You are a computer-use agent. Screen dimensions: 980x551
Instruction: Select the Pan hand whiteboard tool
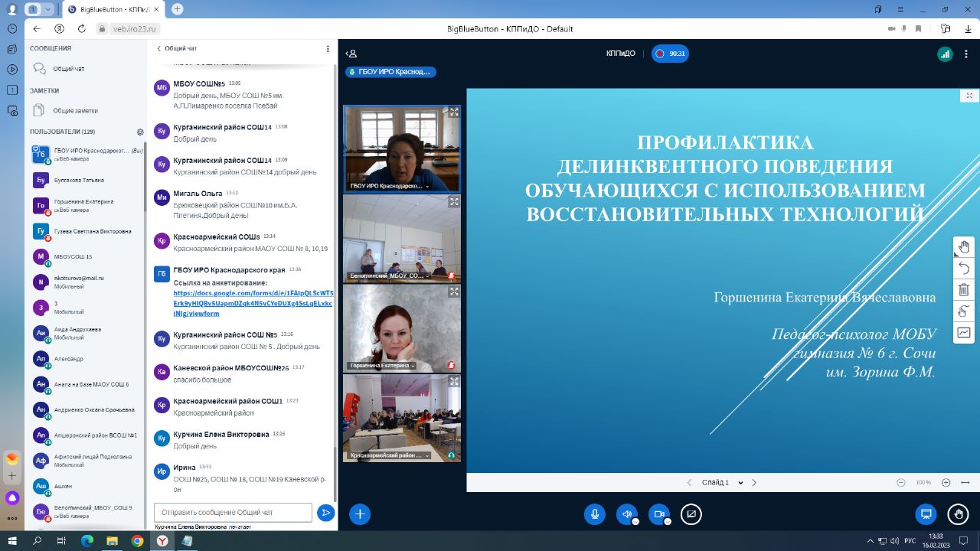pyautogui.click(x=964, y=246)
